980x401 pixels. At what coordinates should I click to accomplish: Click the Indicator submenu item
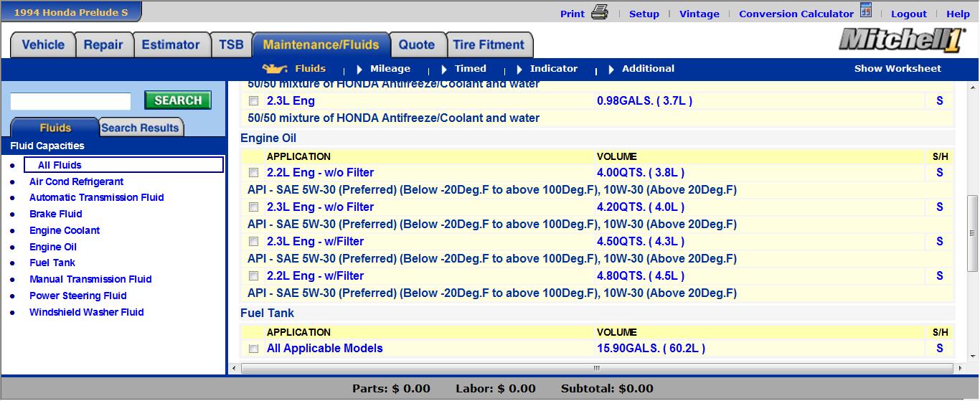pos(554,69)
